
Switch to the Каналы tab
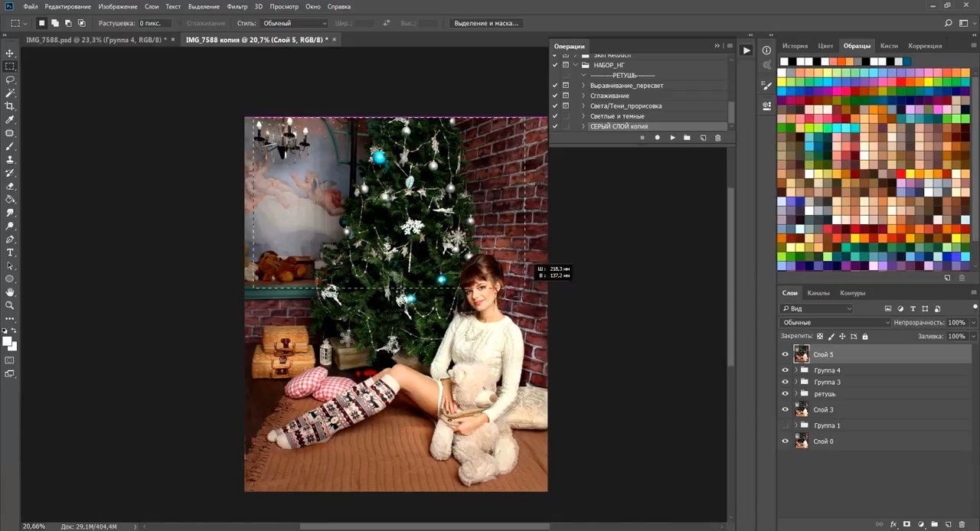point(818,293)
